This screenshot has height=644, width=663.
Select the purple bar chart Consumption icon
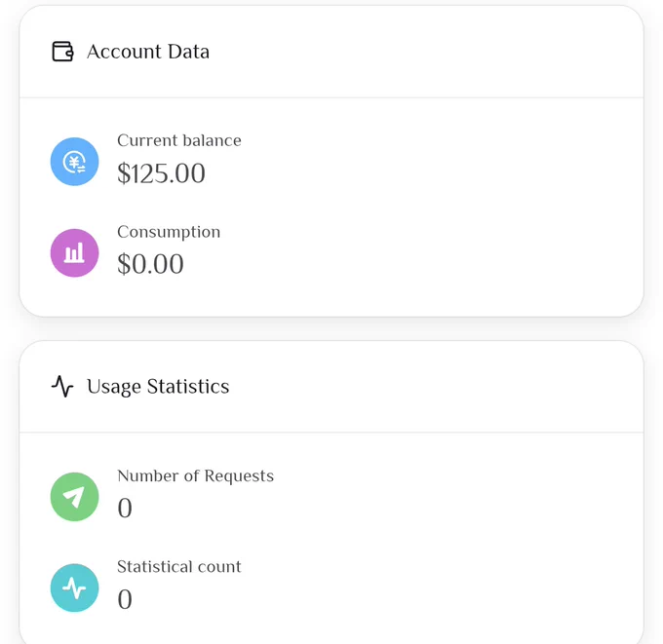(x=74, y=252)
